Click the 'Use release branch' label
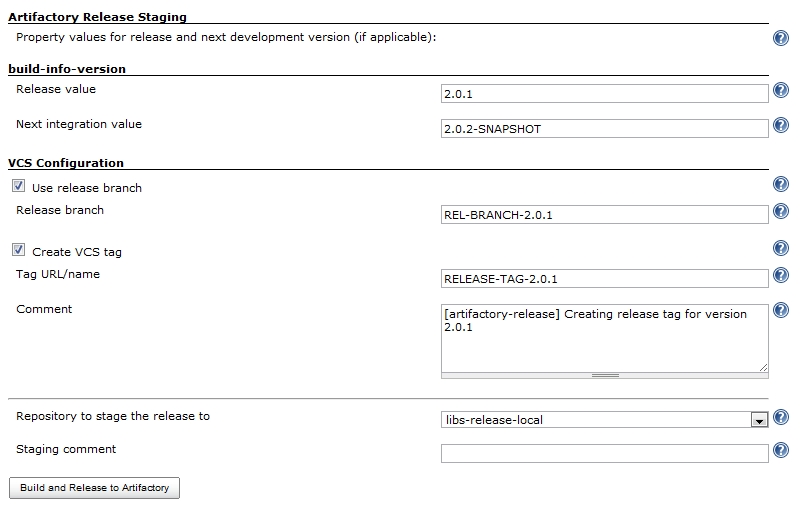The width and height of the screenshot is (800, 507). pos(87,188)
